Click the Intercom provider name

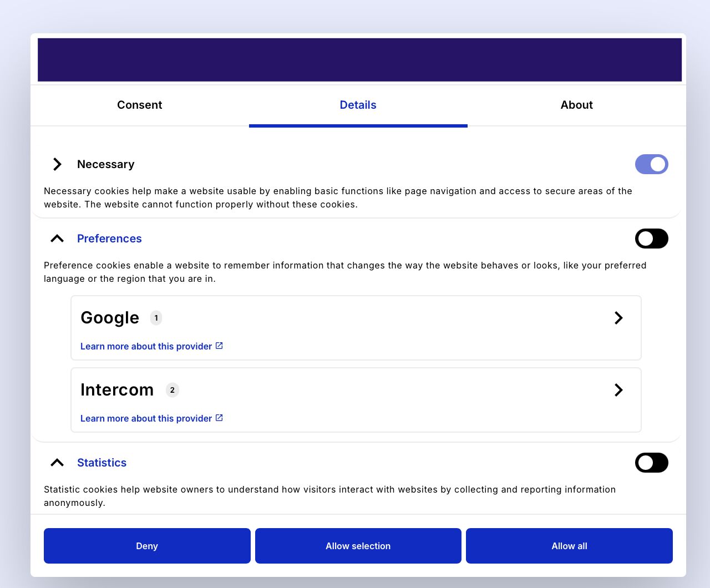117,390
